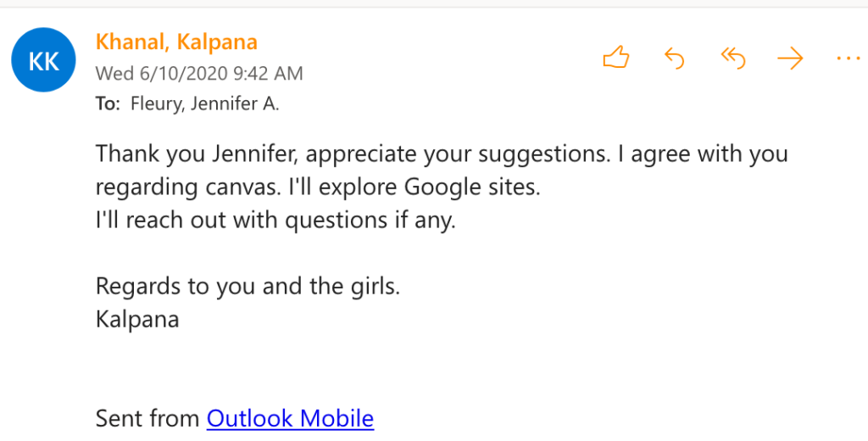Click the "Regards to you and the girls" line
Viewport: 868px width, 441px height.
pyautogui.click(x=248, y=286)
